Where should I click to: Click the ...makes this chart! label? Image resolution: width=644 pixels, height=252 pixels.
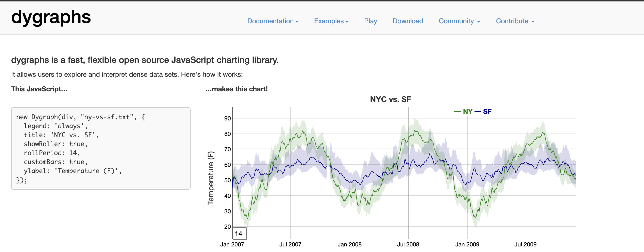tap(236, 89)
